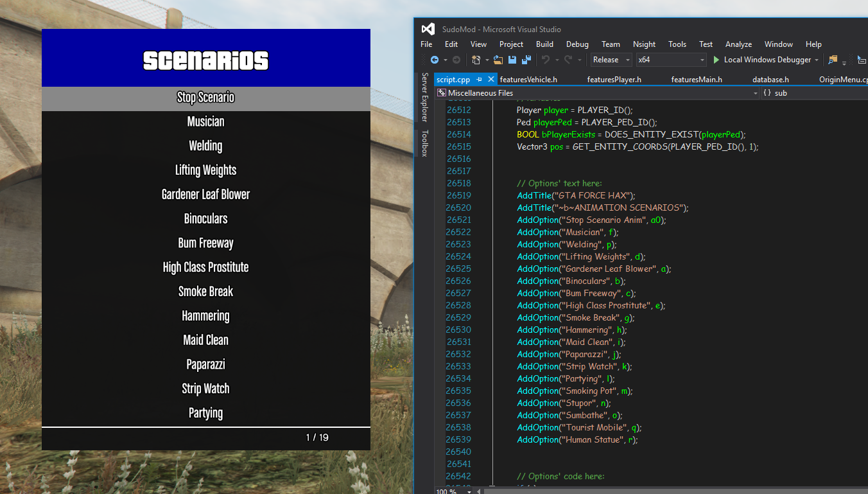Open the Nsight menu

point(644,44)
